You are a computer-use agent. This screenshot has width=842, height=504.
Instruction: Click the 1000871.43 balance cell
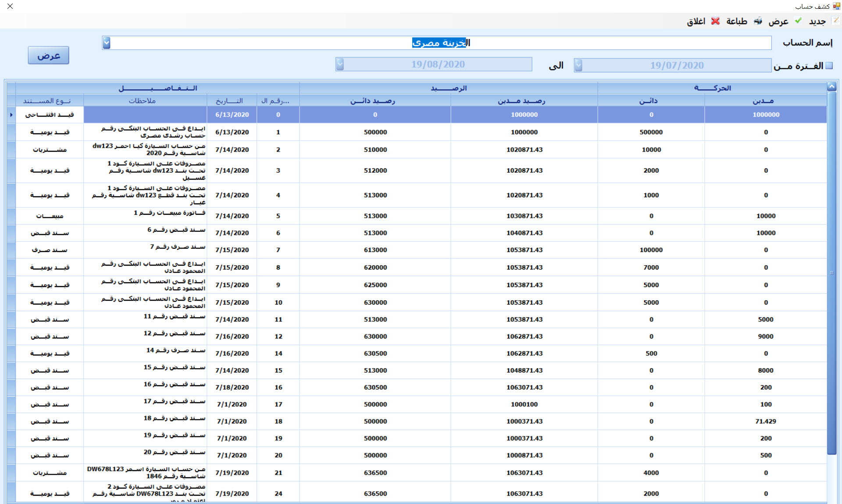point(524,455)
